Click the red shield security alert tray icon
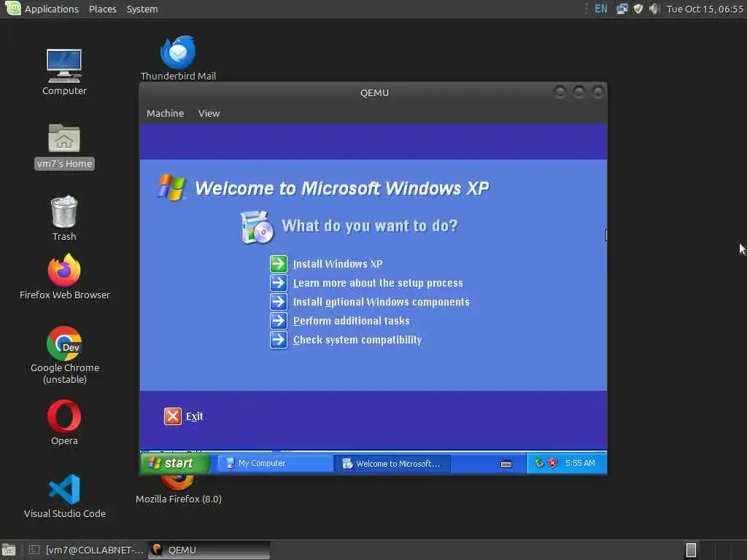The image size is (747, 560). 553,463
